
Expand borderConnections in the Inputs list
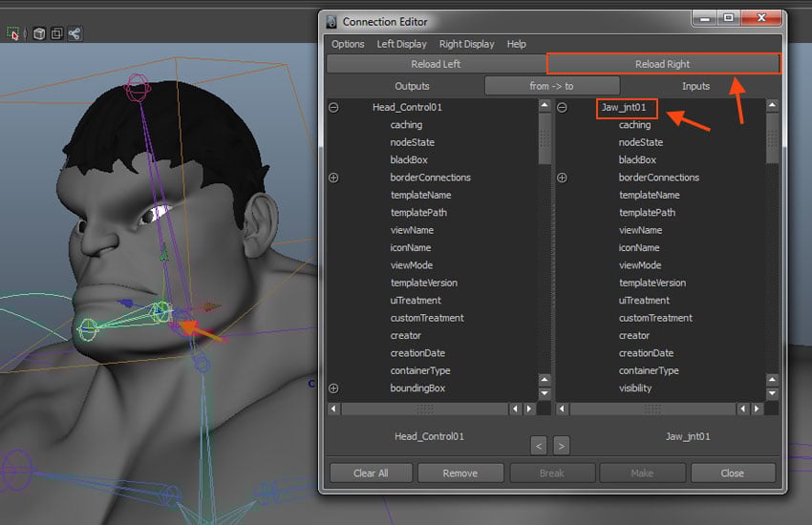click(x=562, y=178)
